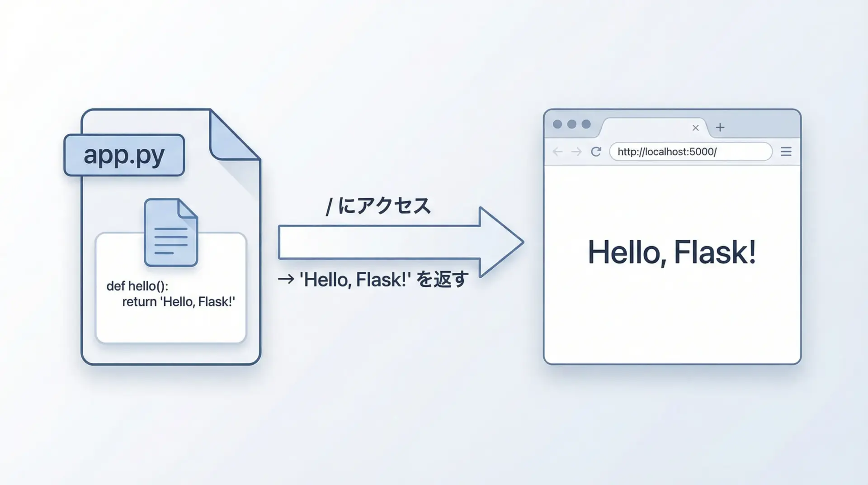Open a new tab with the plus icon

[x=720, y=128]
